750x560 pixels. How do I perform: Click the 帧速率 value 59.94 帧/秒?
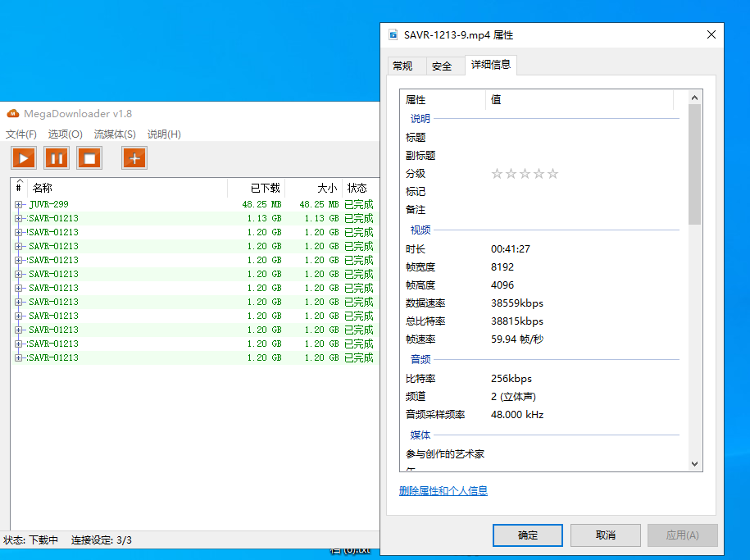point(517,339)
